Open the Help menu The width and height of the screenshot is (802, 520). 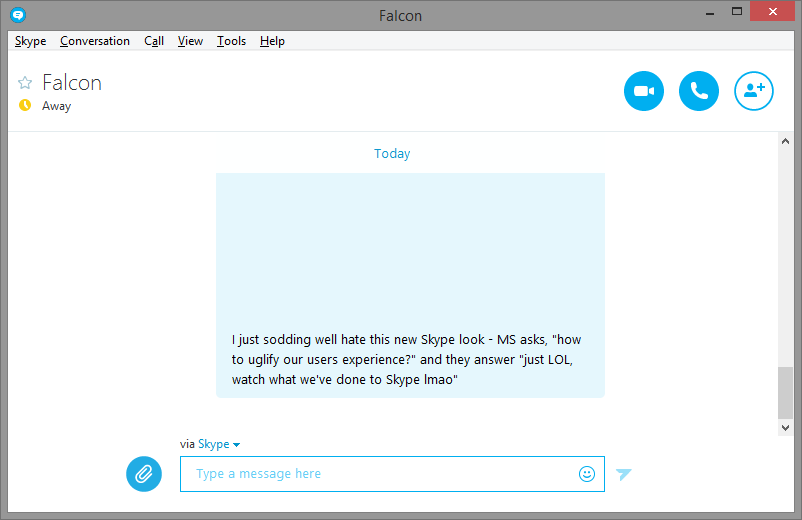point(272,41)
